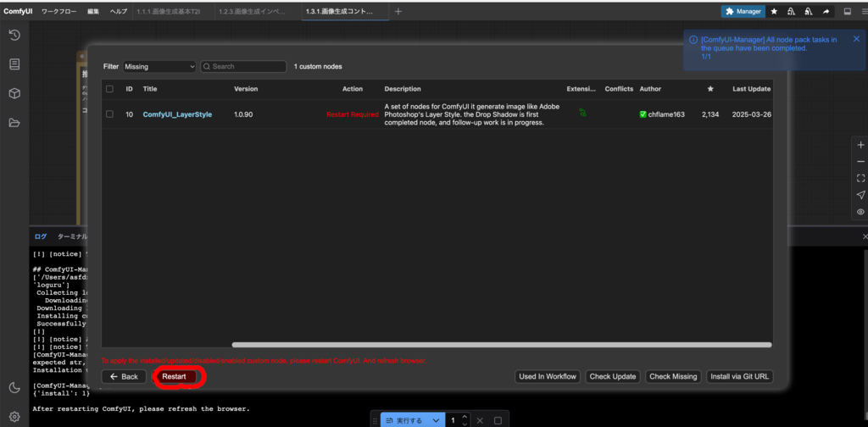Screen dimensions: 868x427
Task: Switch to the 1.3.1.画像生成コント tab
Action: point(345,11)
